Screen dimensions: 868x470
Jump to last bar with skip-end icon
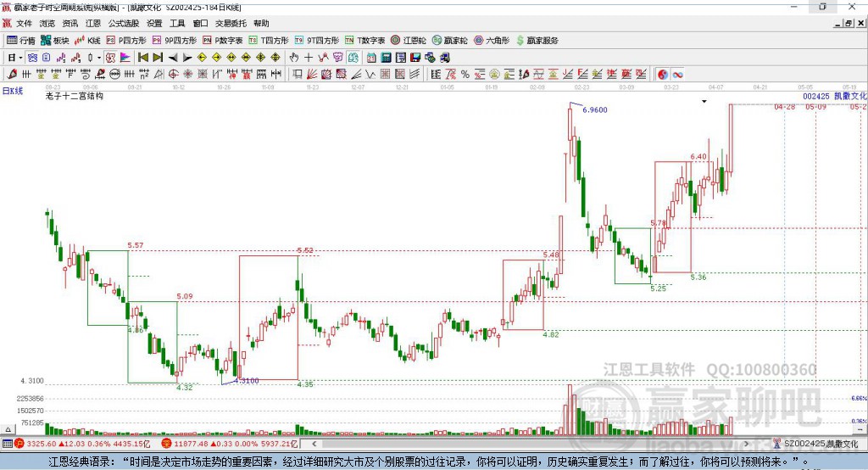[x=158, y=58]
